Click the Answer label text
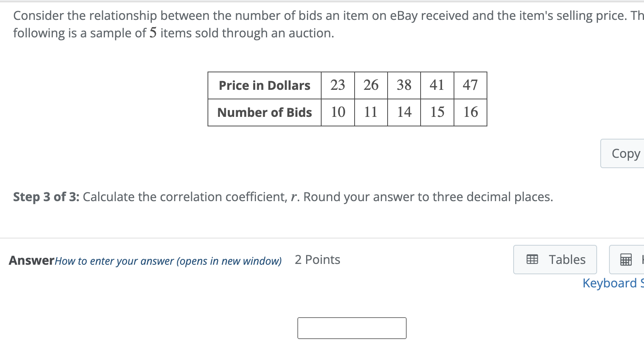This screenshot has width=644, height=349. coord(31,261)
